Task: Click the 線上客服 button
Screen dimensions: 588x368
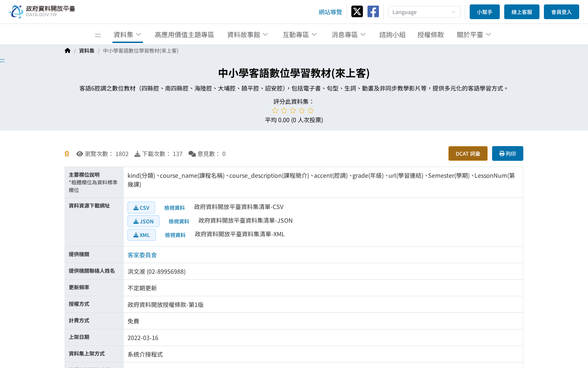Action: pos(522,12)
